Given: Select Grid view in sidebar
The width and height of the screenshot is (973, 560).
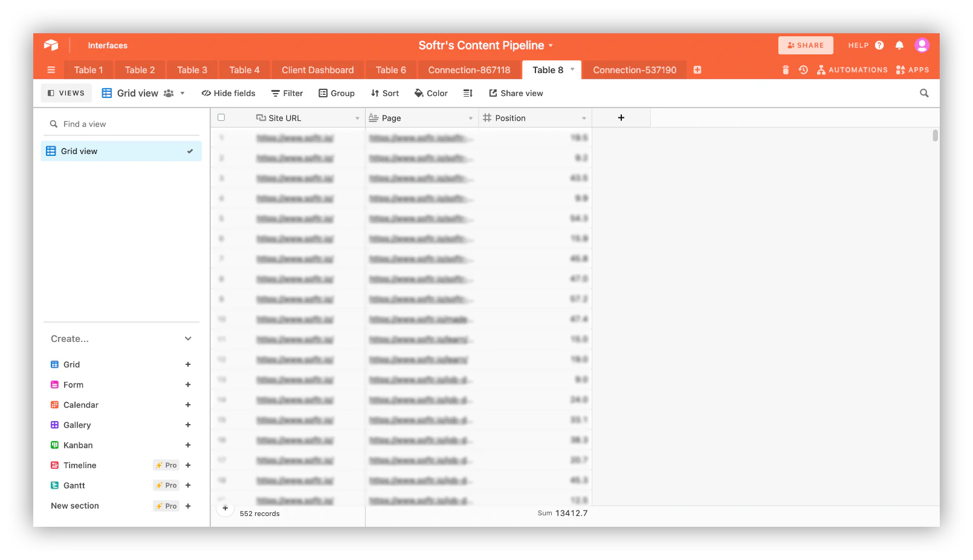Looking at the screenshot, I should tap(121, 151).
